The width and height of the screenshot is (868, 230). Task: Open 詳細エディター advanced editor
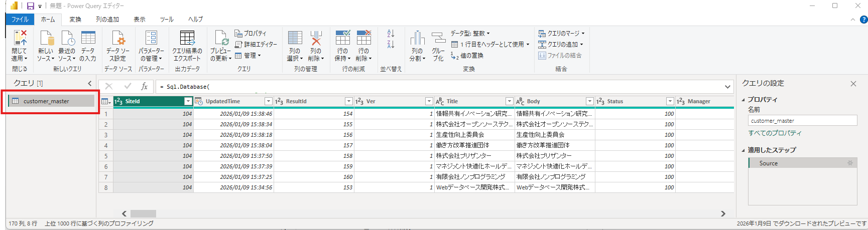point(256,44)
